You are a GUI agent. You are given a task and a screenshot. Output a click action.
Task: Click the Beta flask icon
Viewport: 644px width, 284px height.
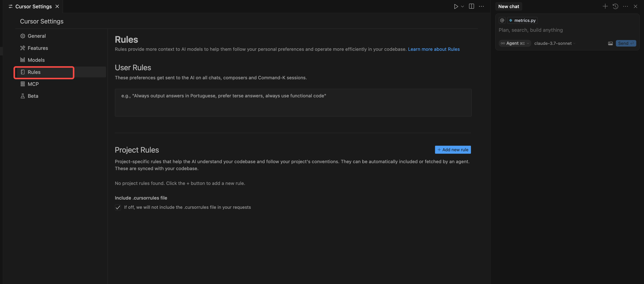[23, 96]
